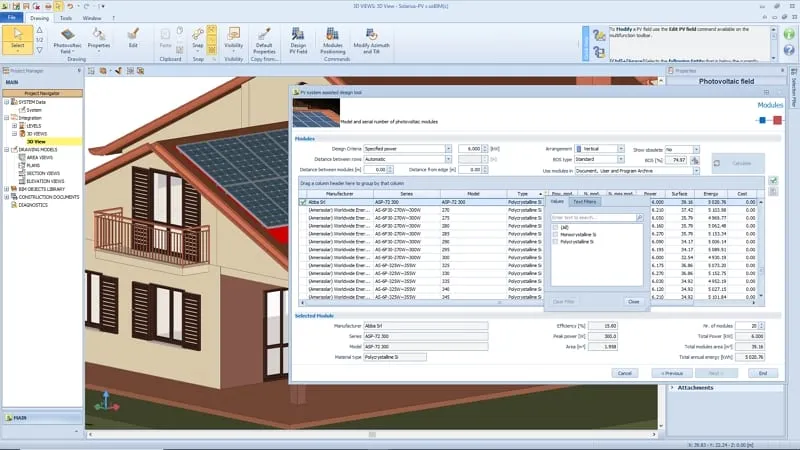Toggle the Polycrystalline Si filter checkbox
The image size is (800, 450).
(x=556, y=241)
